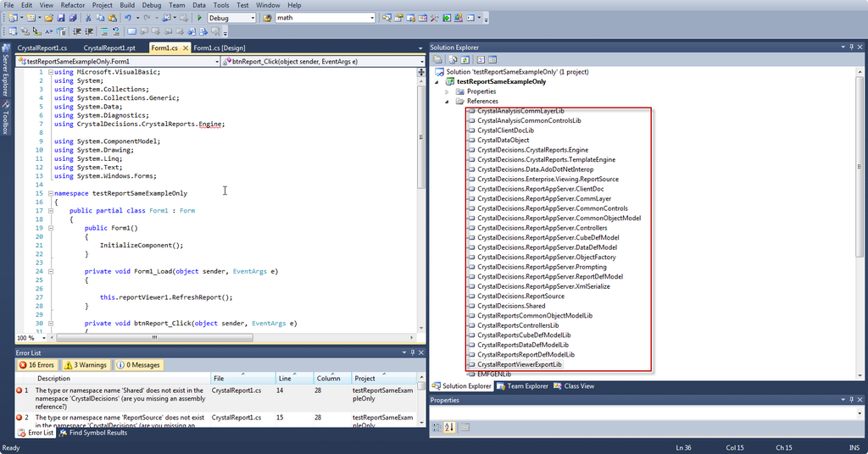
Task: Toggle the 16 Errors filter
Action: click(36, 365)
